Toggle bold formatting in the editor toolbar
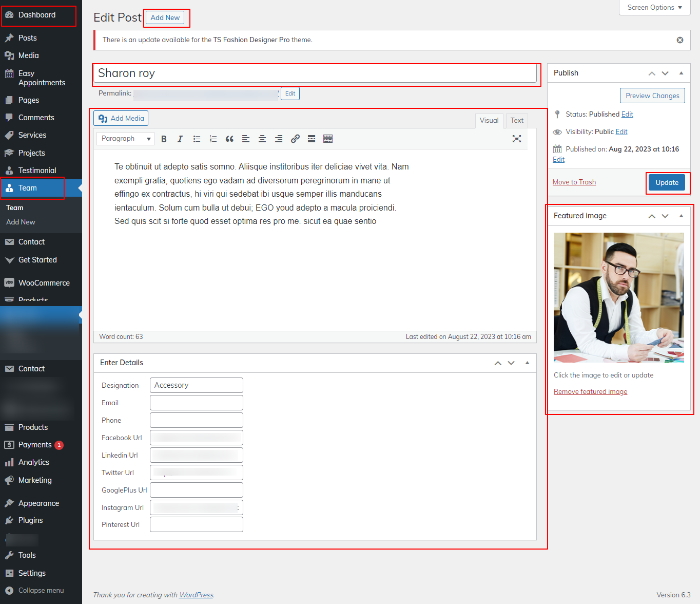Image resolution: width=700 pixels, height=604 pixels. [x=164, y=139]
